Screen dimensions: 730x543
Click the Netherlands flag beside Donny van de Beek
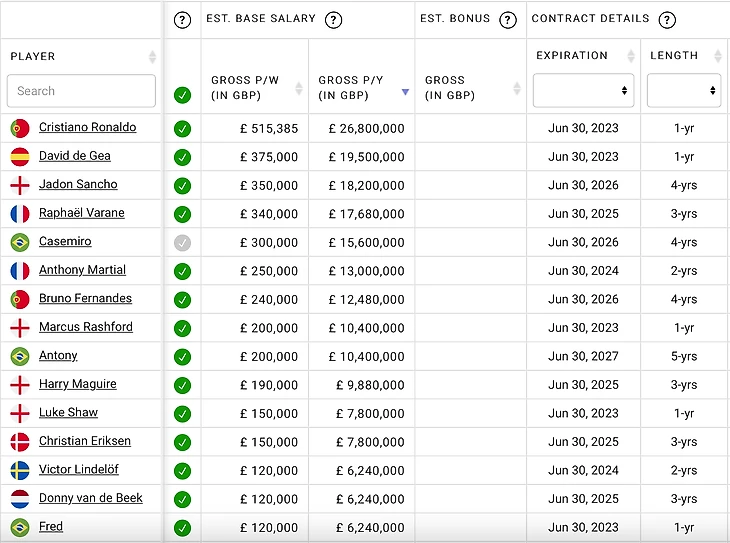pos(20,498)
